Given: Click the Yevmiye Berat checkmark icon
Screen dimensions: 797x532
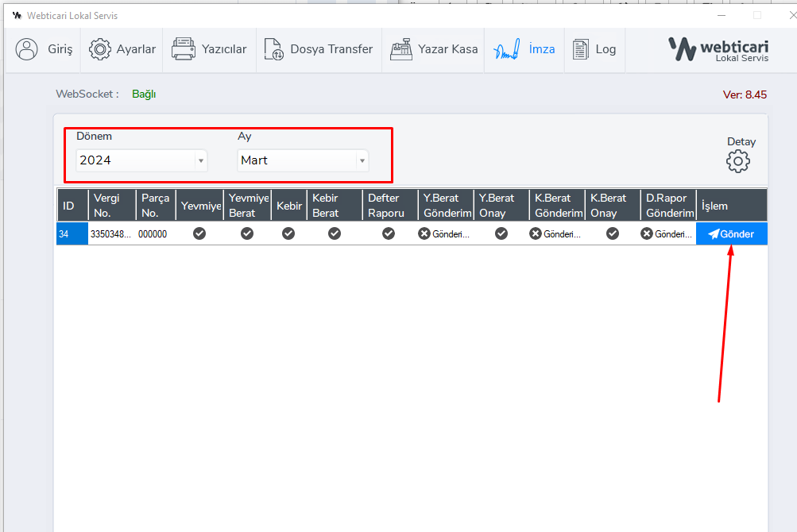Looking at the screenshot, I should pos(247,233).
